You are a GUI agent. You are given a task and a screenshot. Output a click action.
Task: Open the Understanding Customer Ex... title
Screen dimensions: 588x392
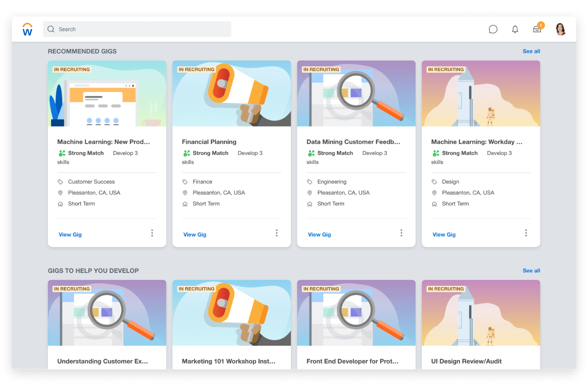coord(103,361)
